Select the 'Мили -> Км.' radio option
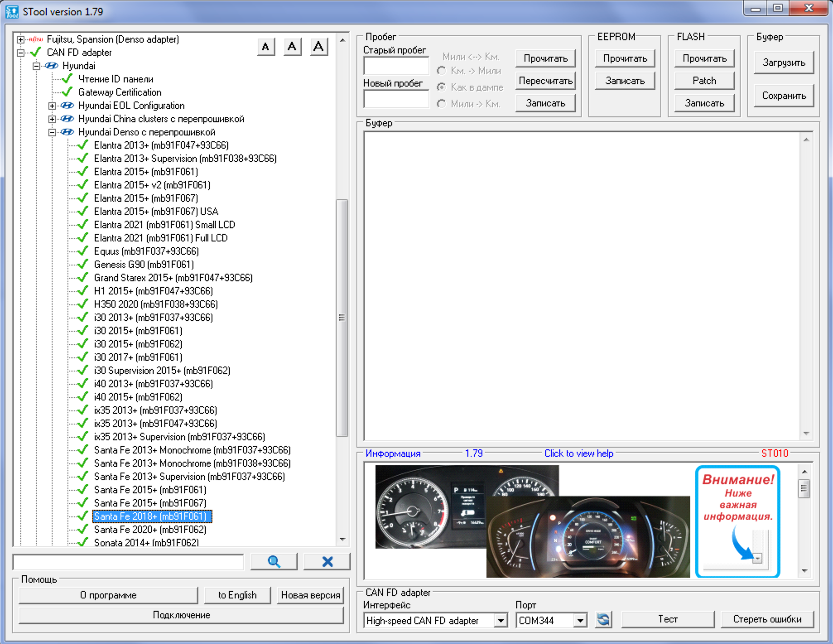Image resolution: width=833 pixels, height=644 pixels. [x=441, y=104]
